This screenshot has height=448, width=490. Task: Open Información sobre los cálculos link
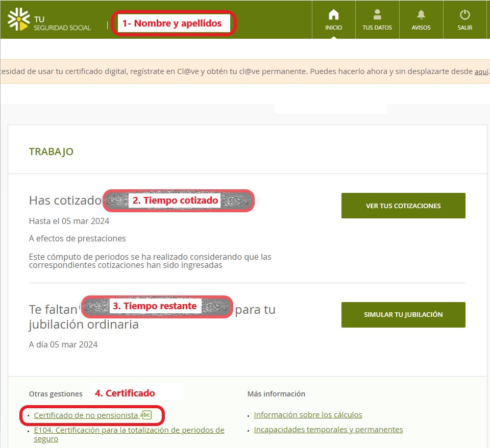[x=308, y=414]
